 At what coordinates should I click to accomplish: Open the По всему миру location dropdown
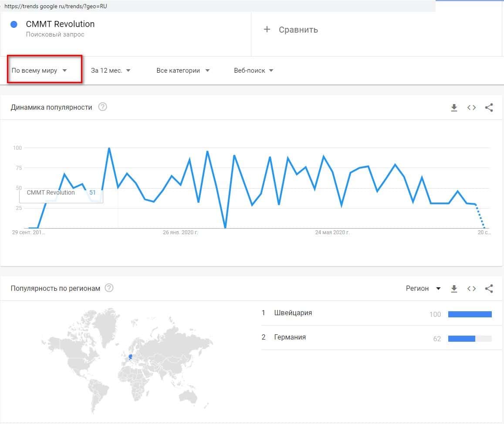(39, 71)
